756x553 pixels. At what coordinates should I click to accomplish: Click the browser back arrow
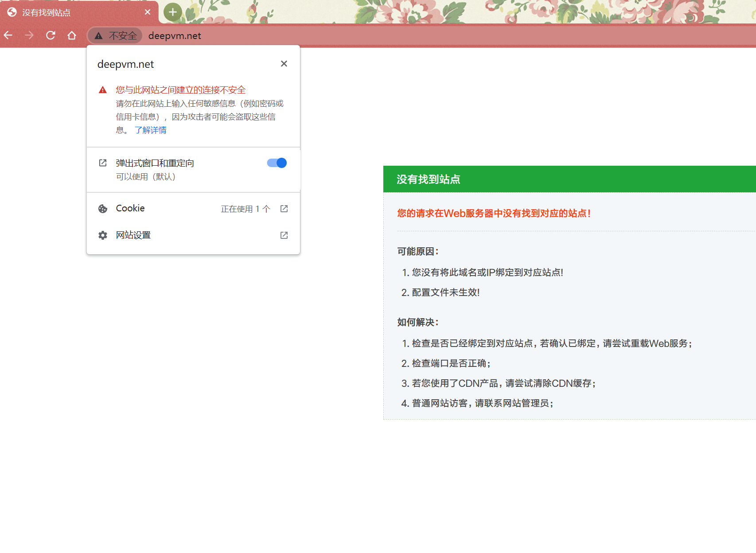8,35
